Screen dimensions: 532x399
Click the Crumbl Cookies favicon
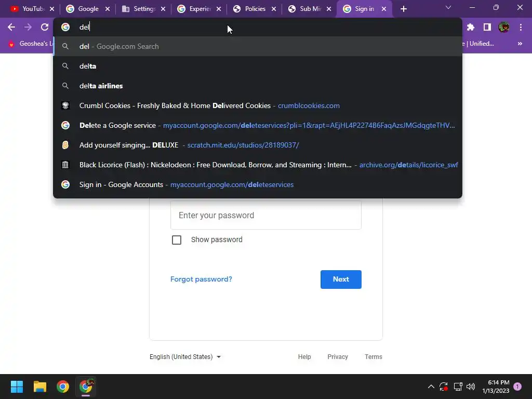pos(65,105)
